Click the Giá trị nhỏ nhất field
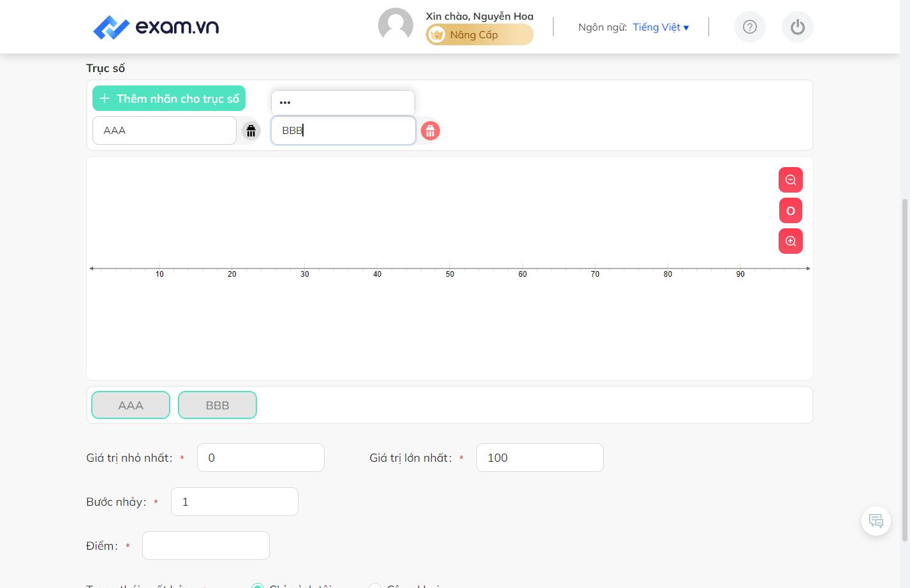The width and height of the screenshot is (910, 588). 261,457
